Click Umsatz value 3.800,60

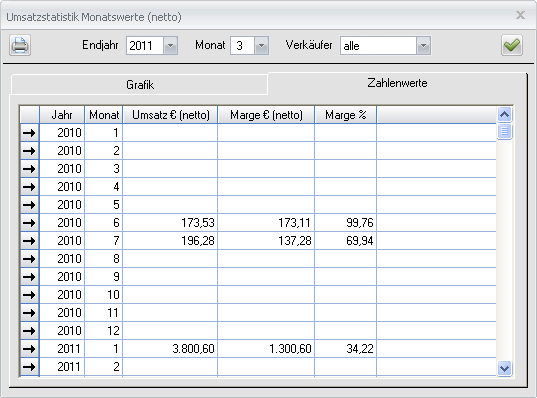tap(193, 349)
